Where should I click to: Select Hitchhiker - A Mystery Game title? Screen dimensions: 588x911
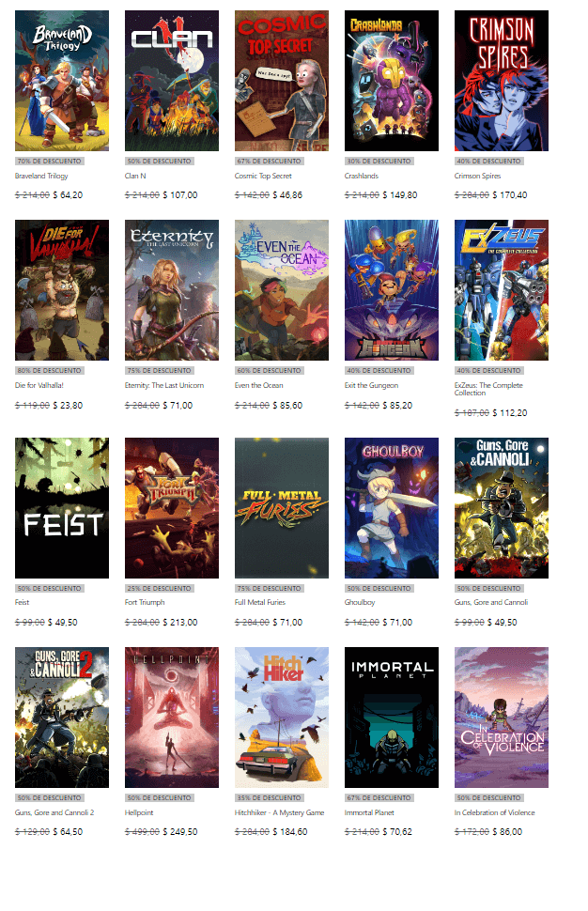pos(280,812)
